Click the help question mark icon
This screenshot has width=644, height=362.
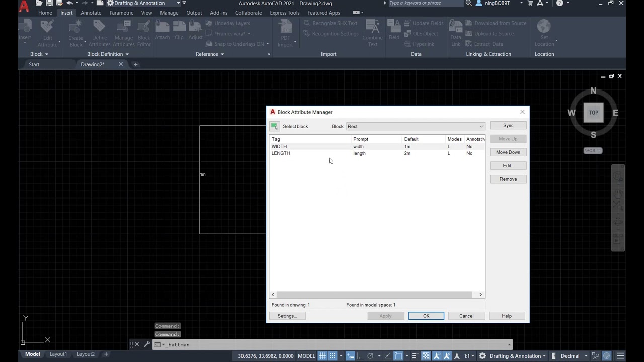coord(560,3)
